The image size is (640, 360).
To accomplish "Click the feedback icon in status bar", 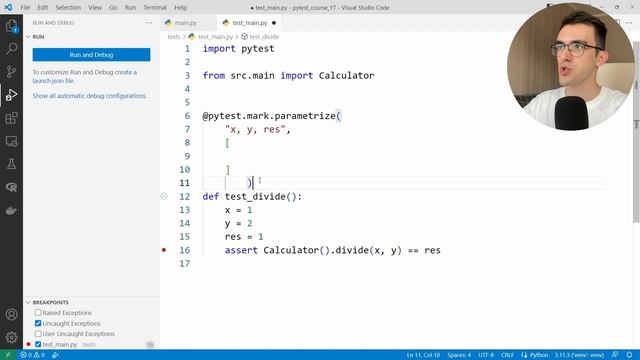I will [x=615, y=355].
